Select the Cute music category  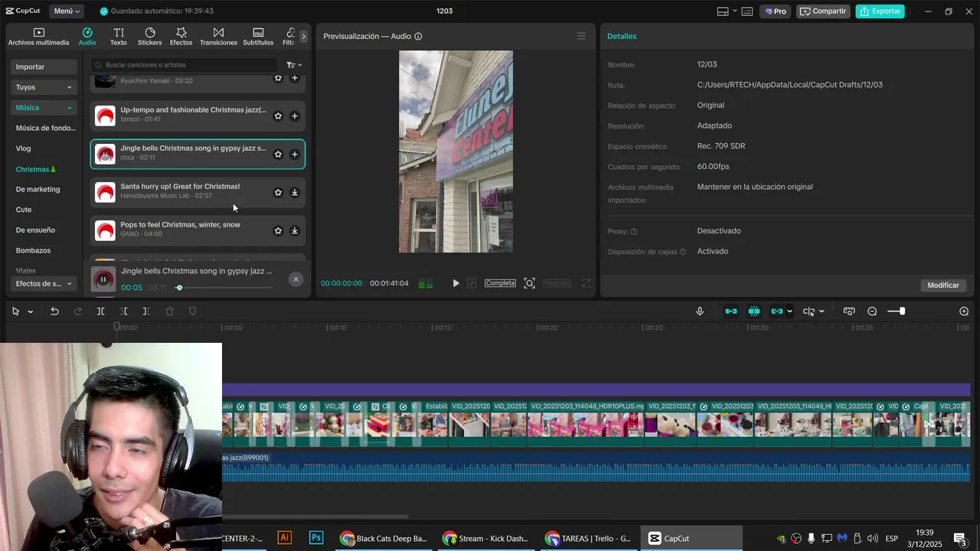pyautogui.click(x=24, y=210)
